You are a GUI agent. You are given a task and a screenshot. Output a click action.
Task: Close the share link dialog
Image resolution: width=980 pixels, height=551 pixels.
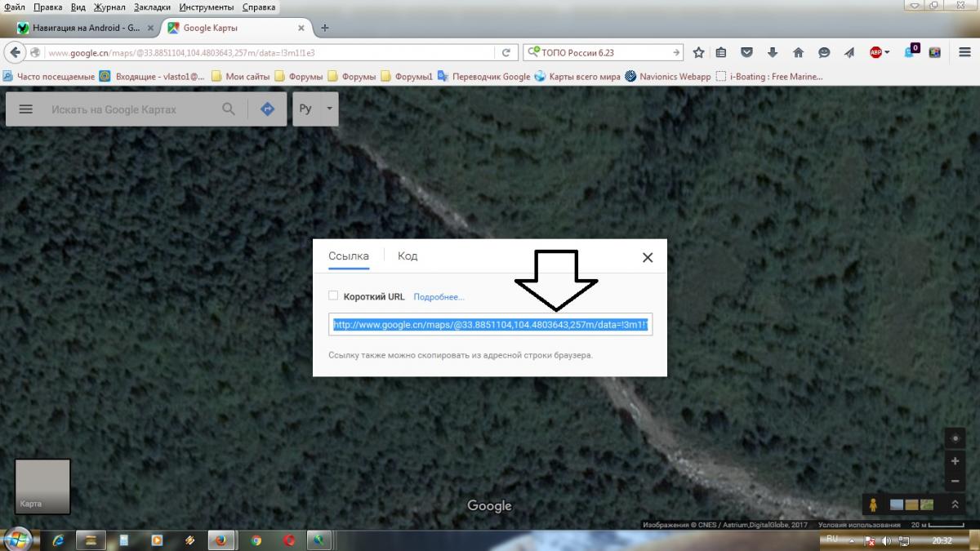[x=648, y=257]
